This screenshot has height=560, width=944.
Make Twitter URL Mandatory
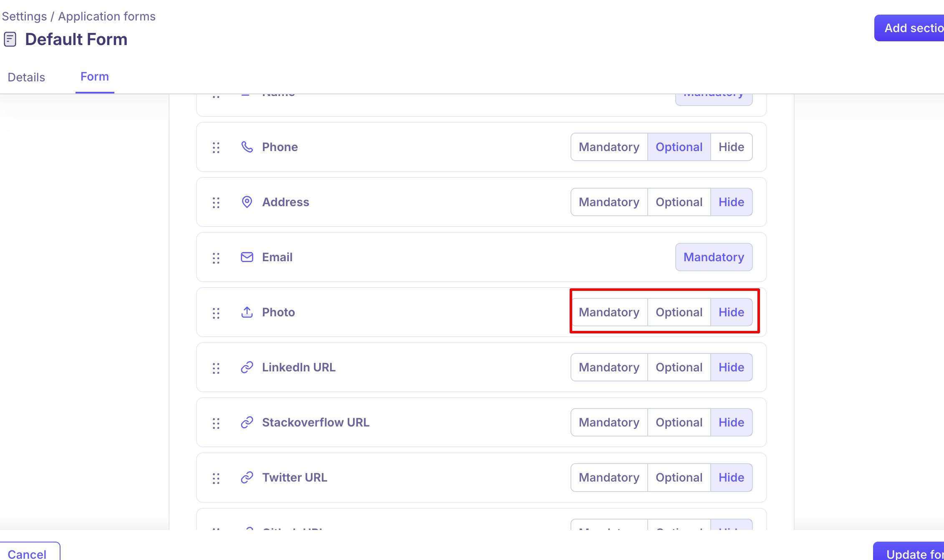click(609, 477)
